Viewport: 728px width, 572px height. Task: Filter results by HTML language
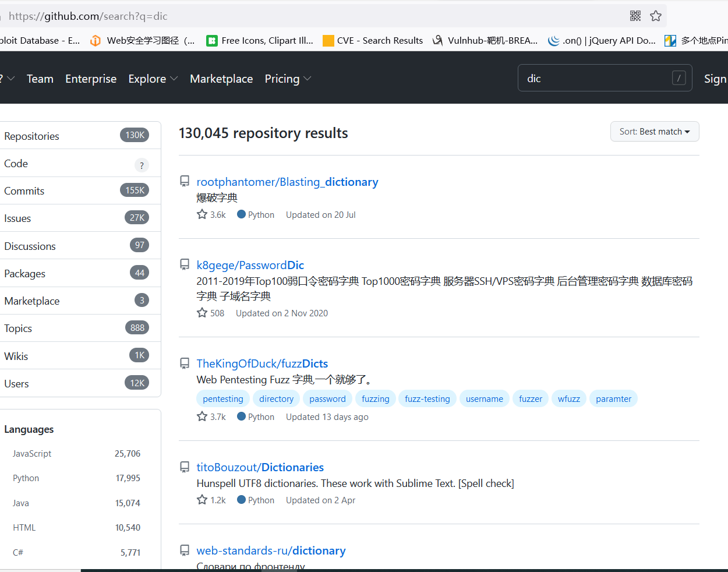click(x=76, y=527)
